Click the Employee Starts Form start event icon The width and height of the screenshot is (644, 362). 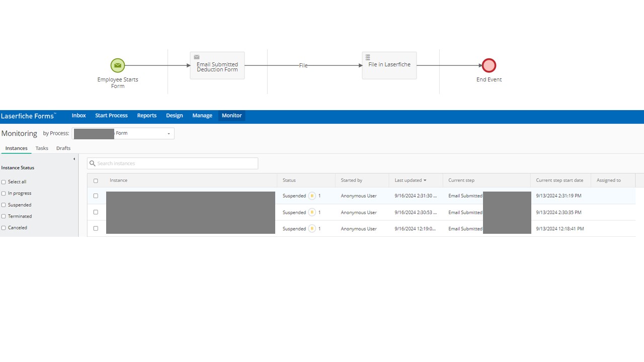(x=117, y=65)
